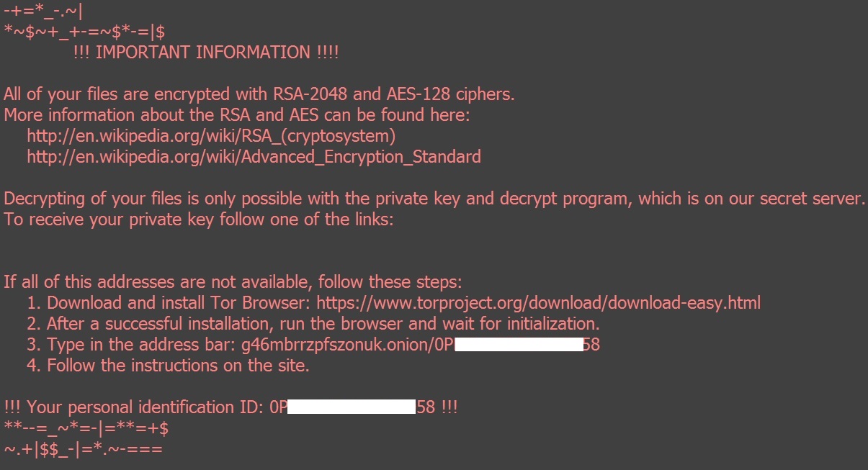The image size is (868, 470).
Task: Click step 4 'Follow the instructions on the site'
Action: point(177,366)
